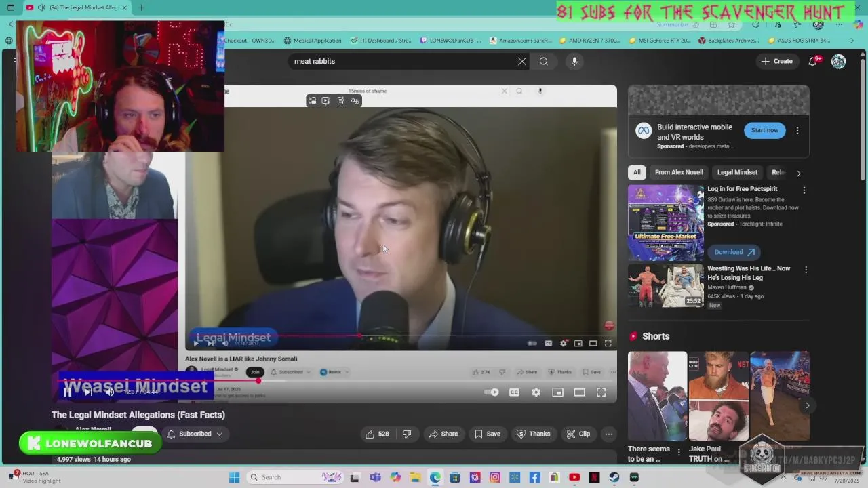The width and height of the screenshot is (868, 488).
Task: Mute the YouTube browser tab
Action: pyautogui.click(x=41, y=7)
